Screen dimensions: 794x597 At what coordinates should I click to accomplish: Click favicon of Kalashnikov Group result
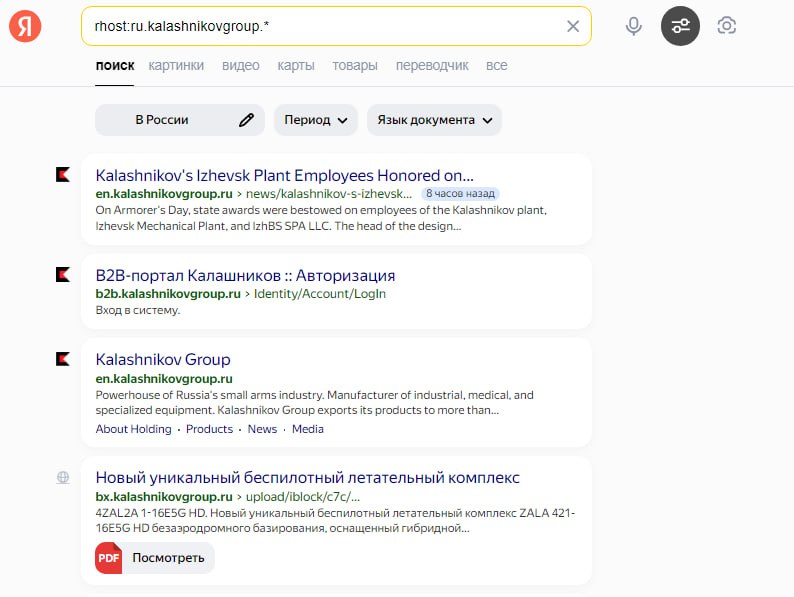pos(63,359)
